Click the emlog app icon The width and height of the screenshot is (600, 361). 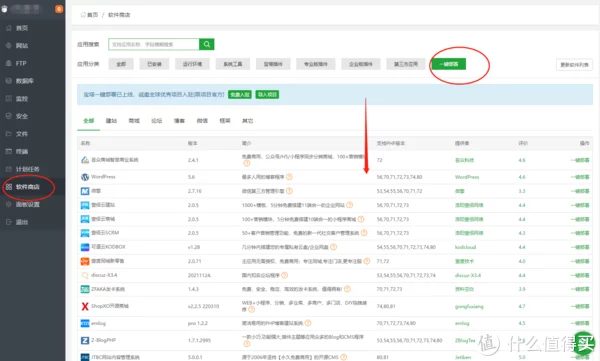pyautogui.click(x=85, y=323)
